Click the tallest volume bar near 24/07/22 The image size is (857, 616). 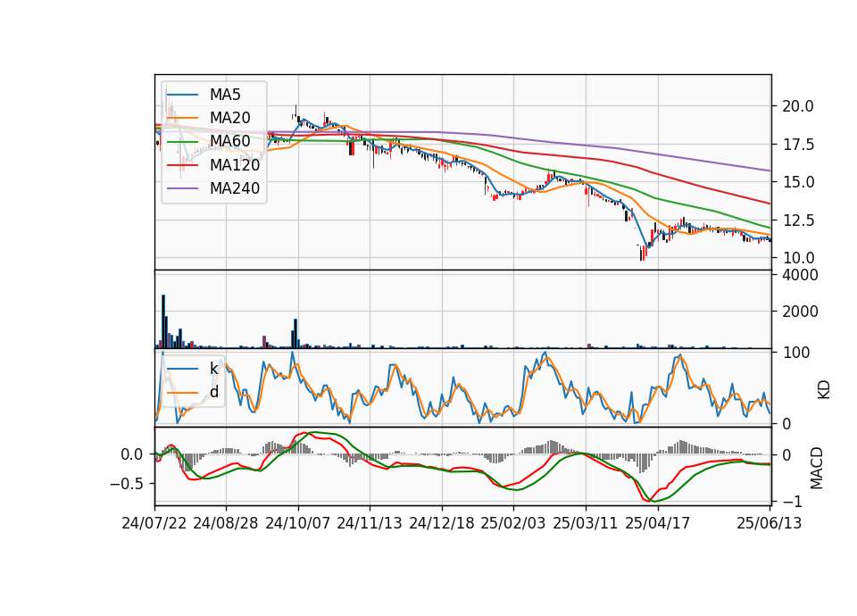pos(163,321)
